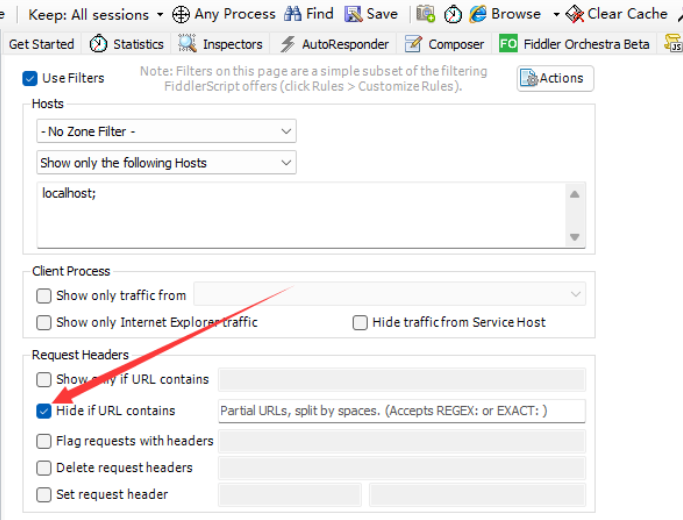Click the hosts list scroll up arrow
The height and width of the screenshot is (520, 683).
coord(575,195)
